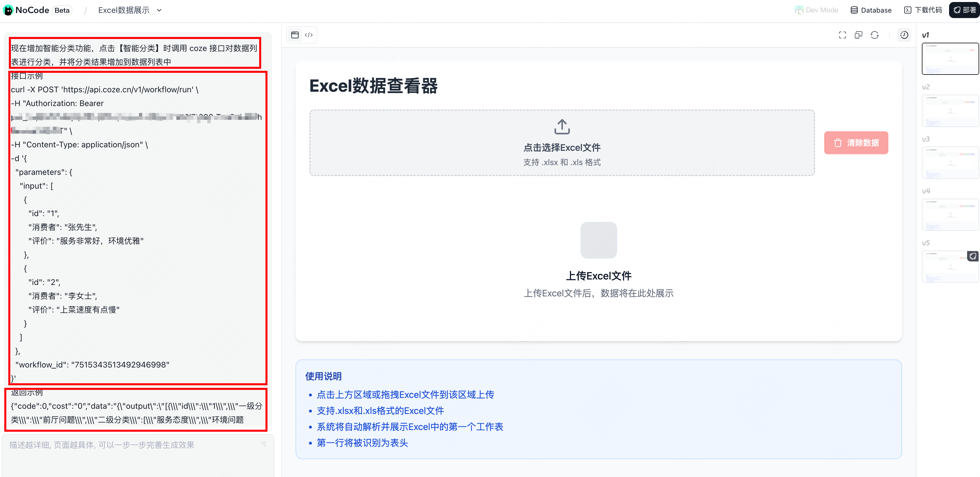Expand the project name menu chevron

click(159, 10)
